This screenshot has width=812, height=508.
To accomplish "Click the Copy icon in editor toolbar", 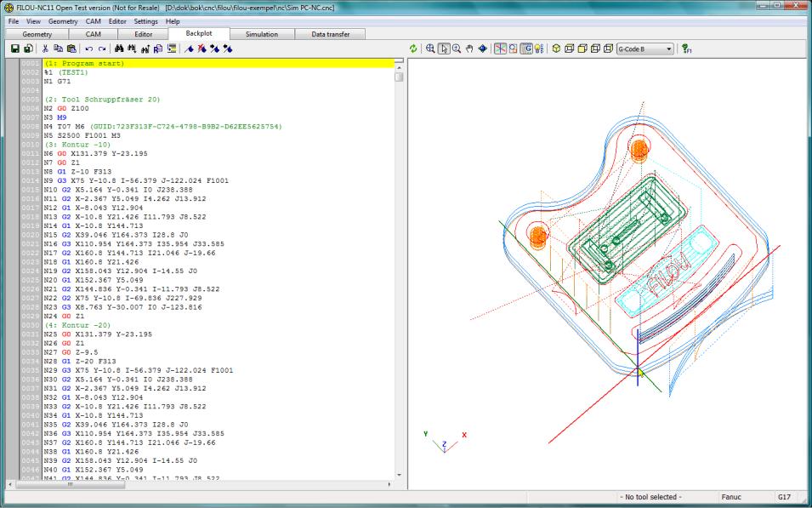I will click(58, 49).
